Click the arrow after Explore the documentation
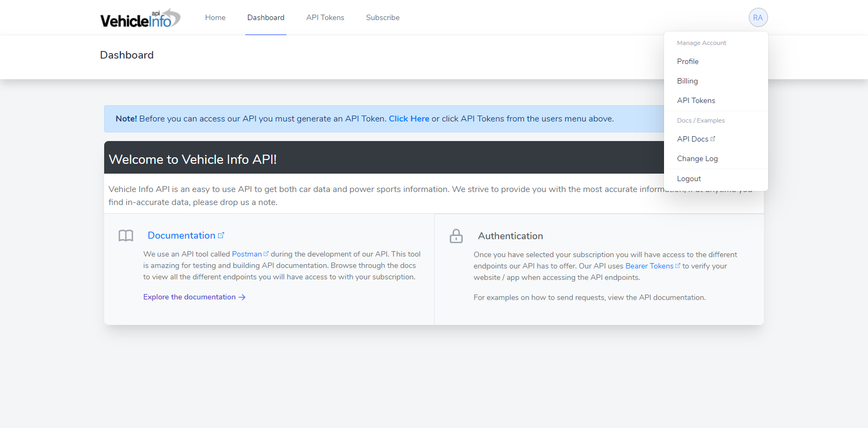This screenshot has width=868, height=428. coord(242,297)
